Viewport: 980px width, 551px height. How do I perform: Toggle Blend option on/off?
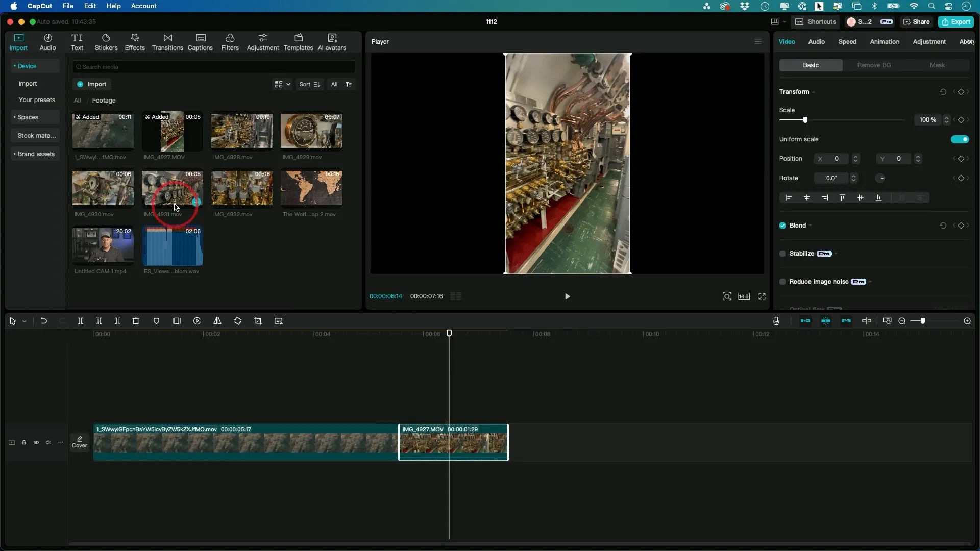point(782,226)
